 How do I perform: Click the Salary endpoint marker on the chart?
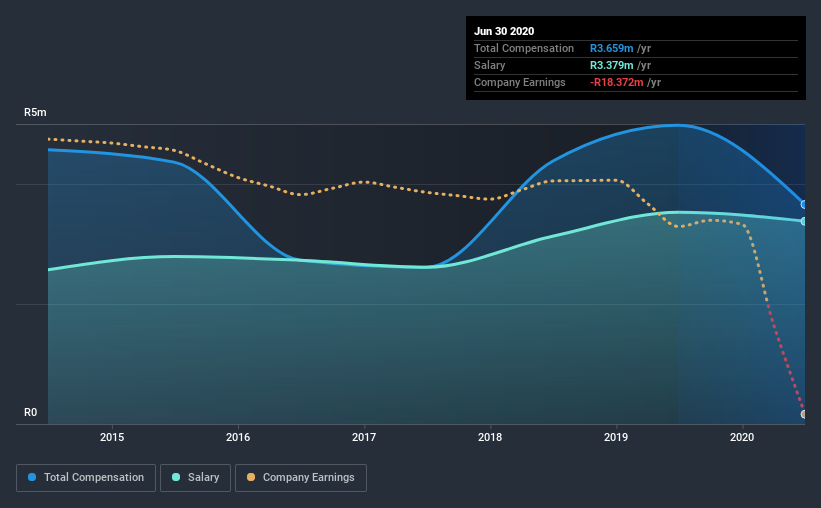804,222
